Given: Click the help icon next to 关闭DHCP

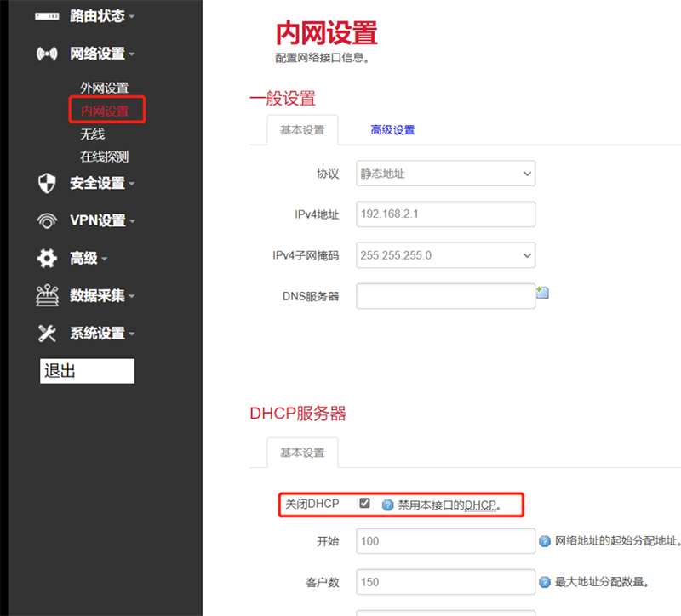Looking at the screenshot, I should point(387,503).
